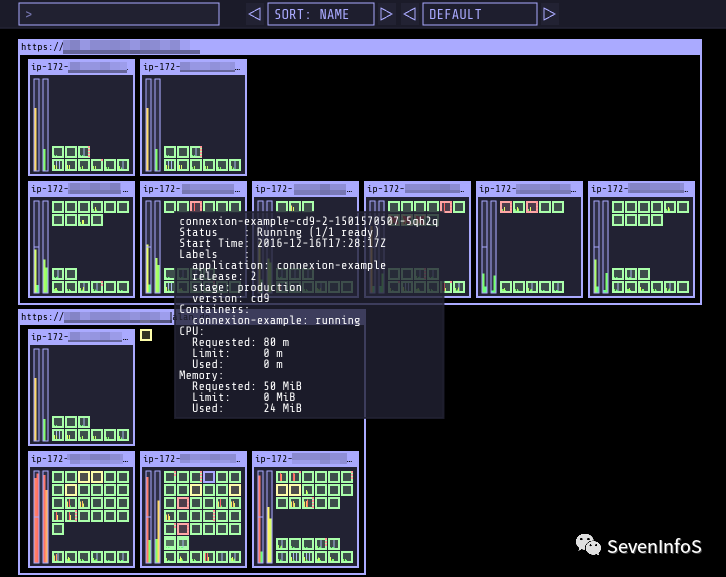Screen dimensions: 726x577
Task: Select the blue pod in the lower cluster
Action: pos(209,477)
